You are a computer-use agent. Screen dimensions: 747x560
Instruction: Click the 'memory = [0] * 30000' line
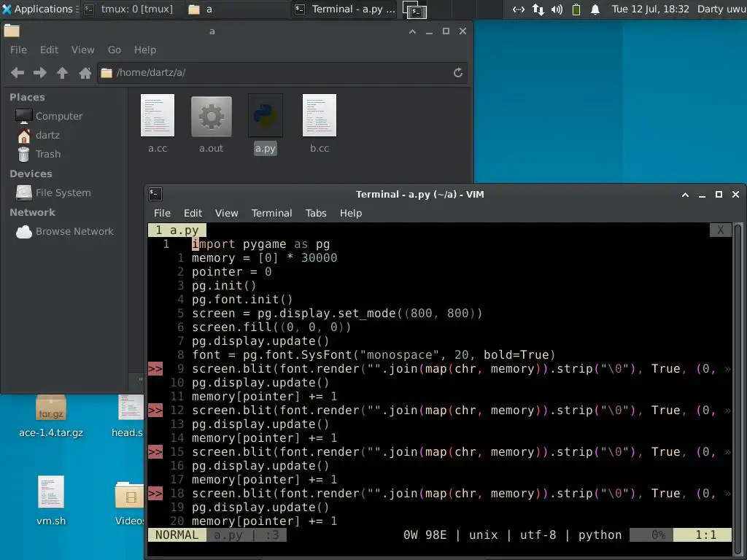pyautogui.click(x=264, y=257)
